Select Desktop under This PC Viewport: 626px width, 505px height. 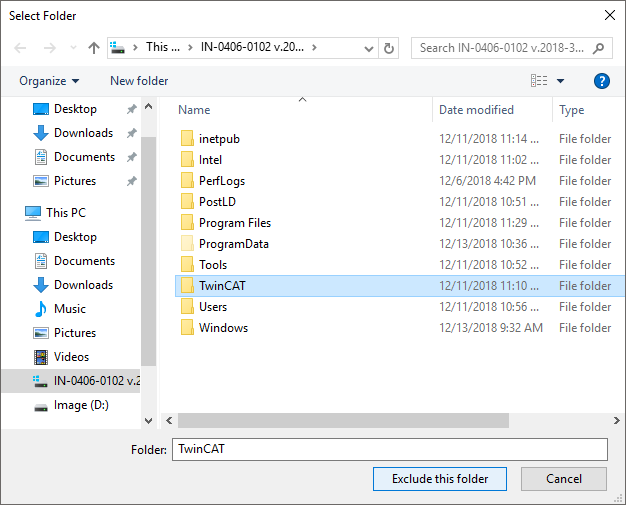65,237
